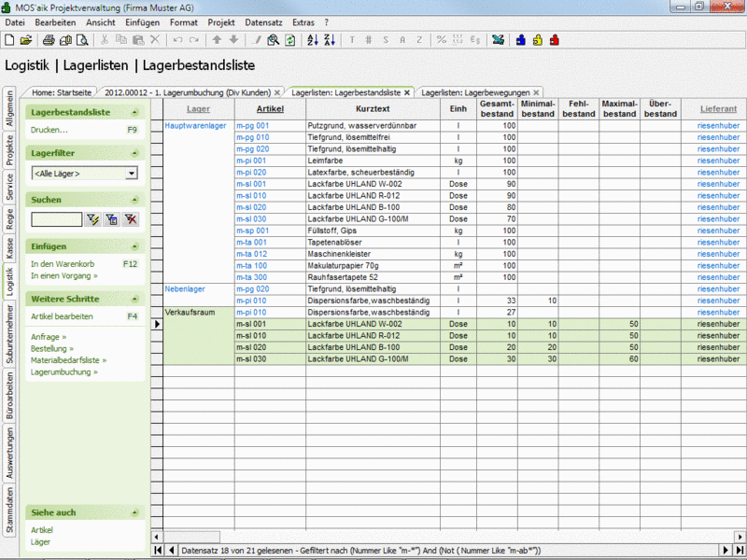Sort by the Artikel column header
This screenshot has height=560, width=747.
tap(270, 108)
